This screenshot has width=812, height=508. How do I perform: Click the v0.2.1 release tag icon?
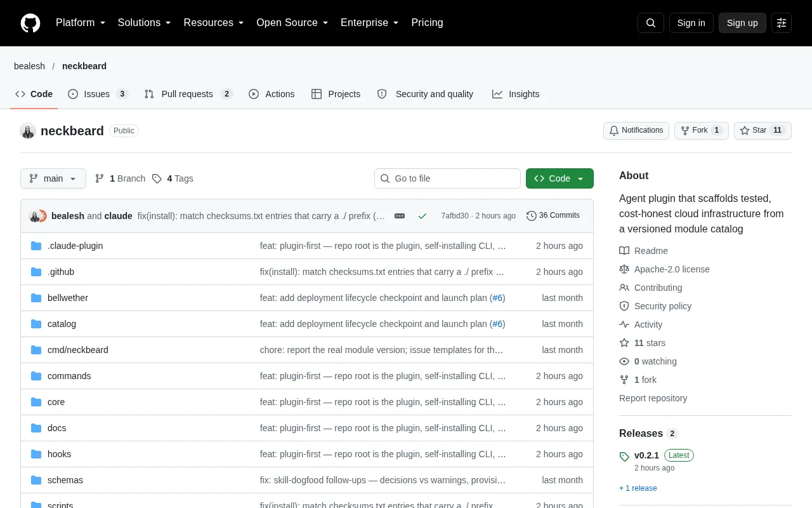pos(624,456)
